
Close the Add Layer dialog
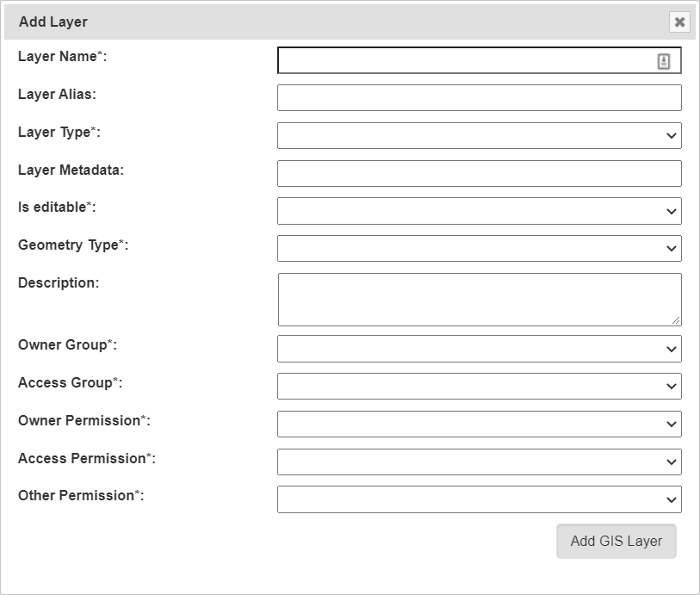click(x=679, y=22)
